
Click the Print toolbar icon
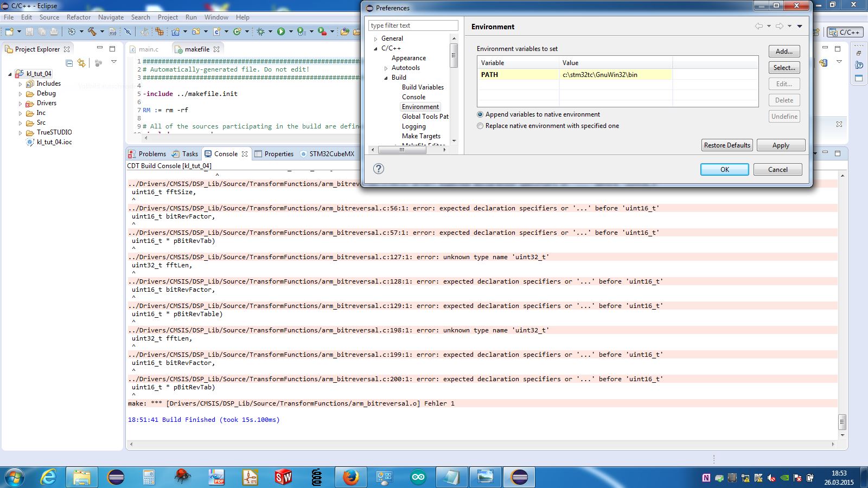54,31
